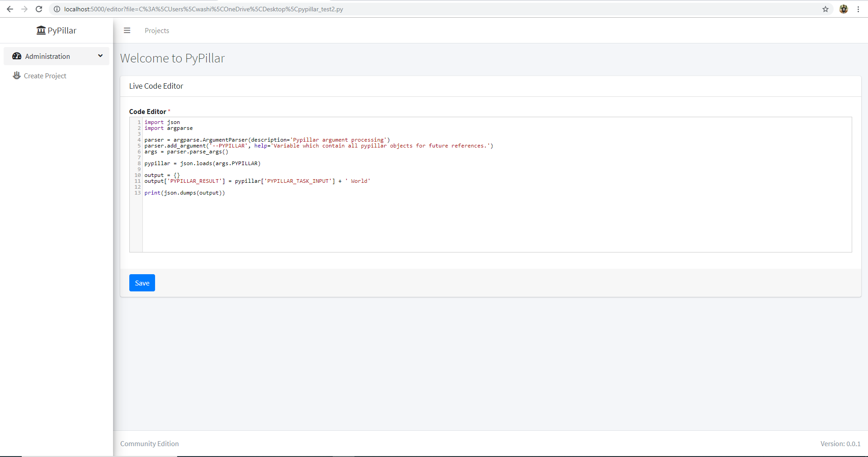Screen dimensions: 868x457
Task: Open the Administration menu
Action: [x=57, y=56]
